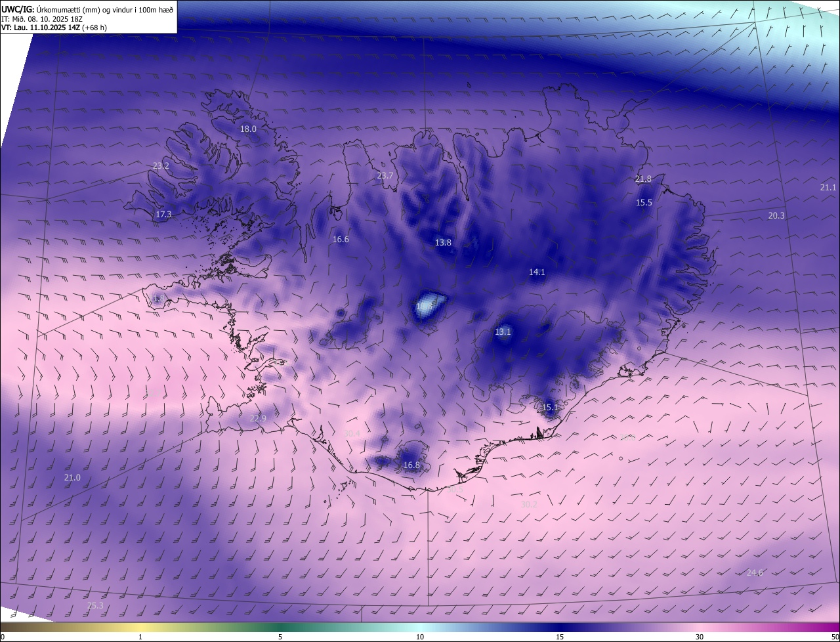Click the map value 16.8
The height and width of the screenshot is (642, 840).
pos(411,465)
